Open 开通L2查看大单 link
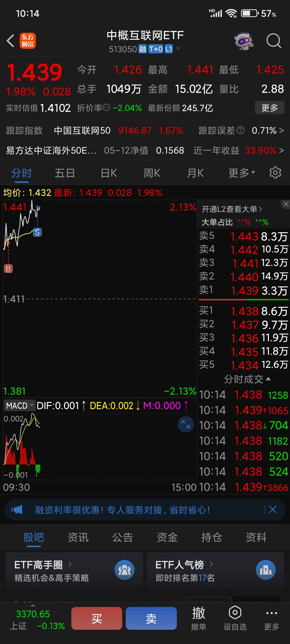The image size is (290, 644). [232, 209]
